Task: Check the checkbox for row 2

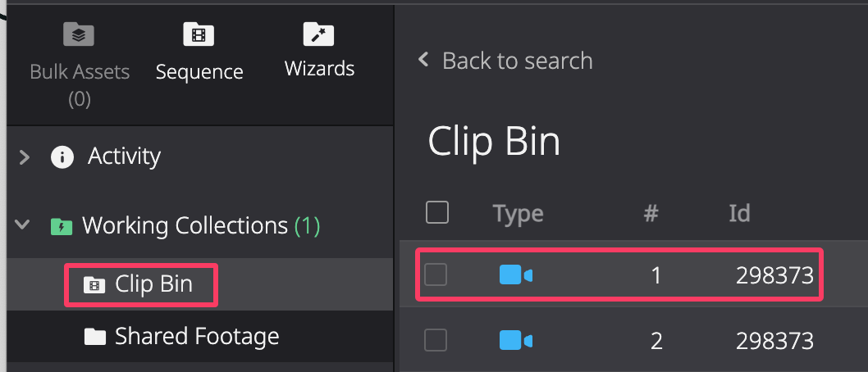Action: (x=436, y=341)
